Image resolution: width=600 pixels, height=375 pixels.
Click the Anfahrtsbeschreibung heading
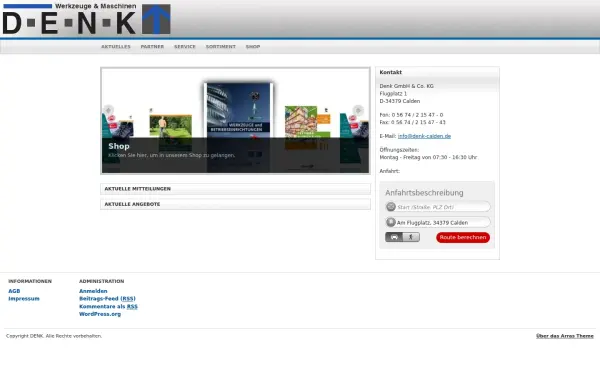coord(424,193)
